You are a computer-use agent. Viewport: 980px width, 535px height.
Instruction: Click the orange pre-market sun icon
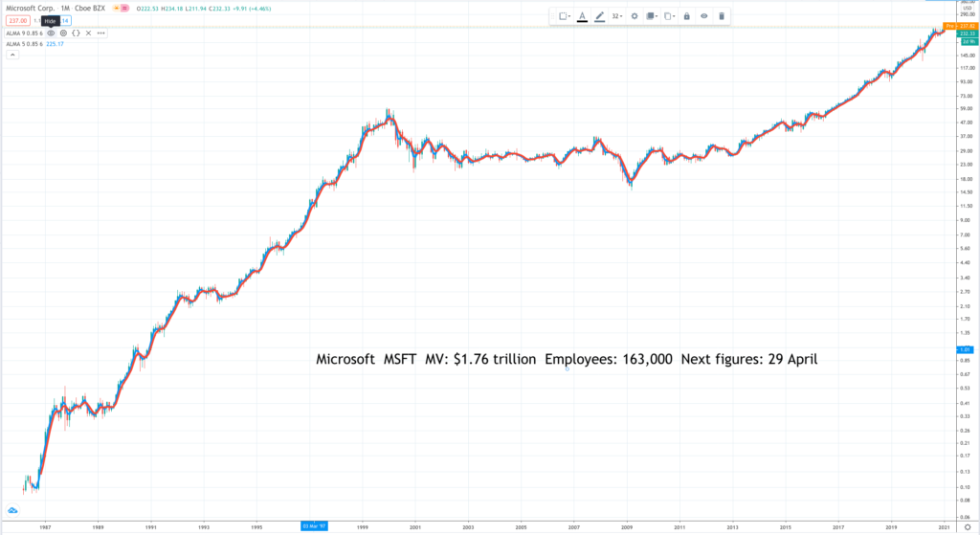point(116,9)
